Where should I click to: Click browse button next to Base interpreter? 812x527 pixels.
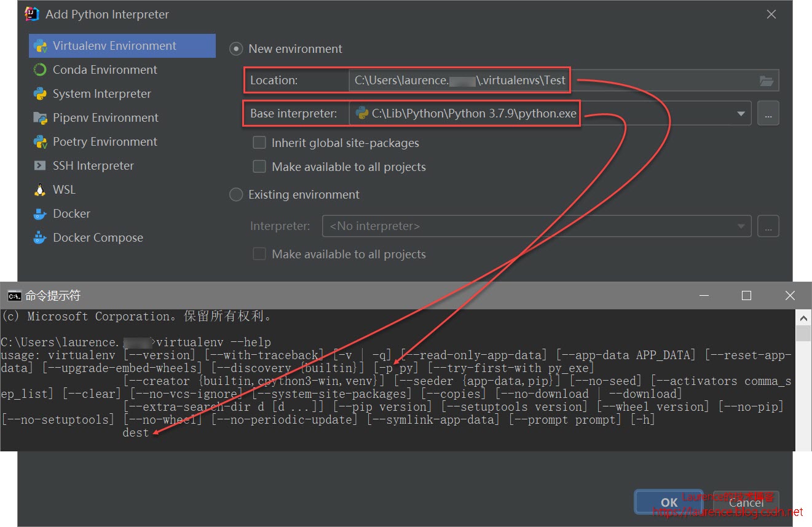point(768,114)
